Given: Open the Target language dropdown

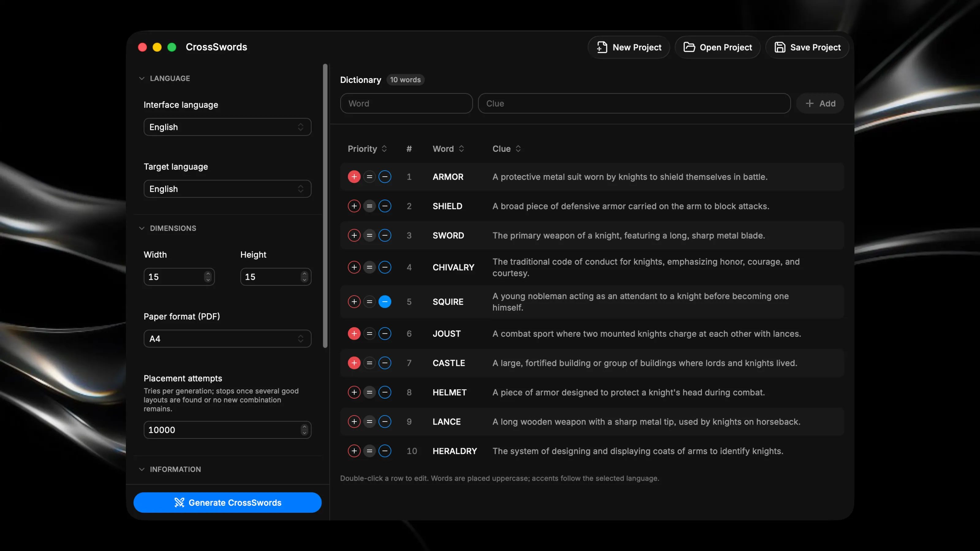Looking at the screenshot, I should pos(227,189).
